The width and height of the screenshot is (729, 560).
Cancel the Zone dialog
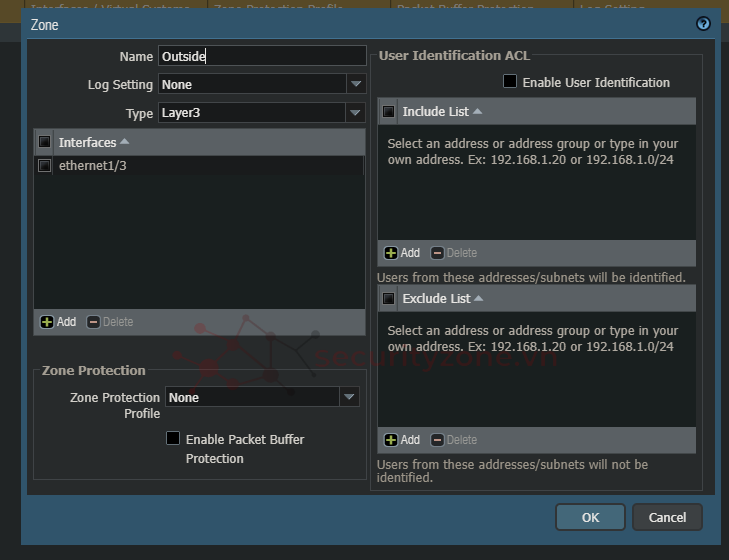[x=667, y=517]
